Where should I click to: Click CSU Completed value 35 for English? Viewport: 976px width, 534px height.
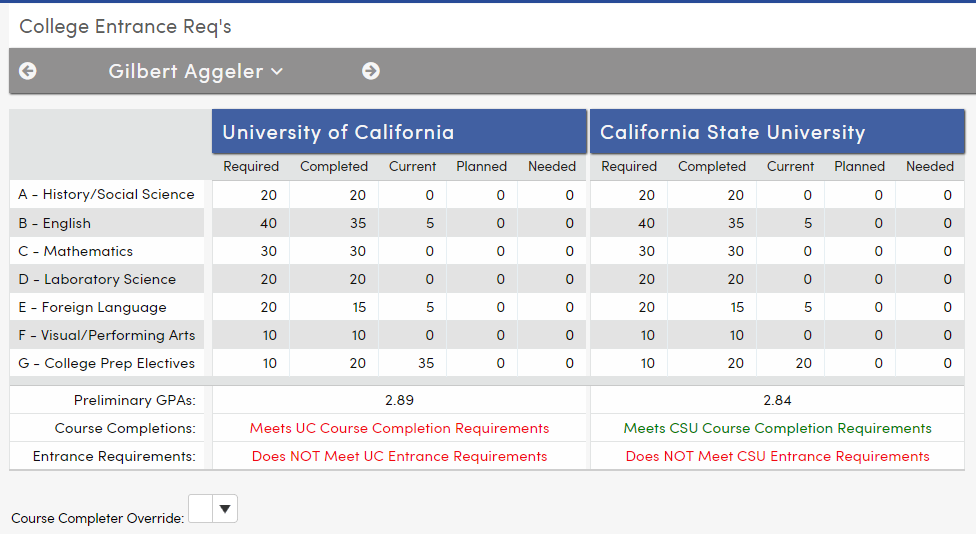click(x=736, y=223)
